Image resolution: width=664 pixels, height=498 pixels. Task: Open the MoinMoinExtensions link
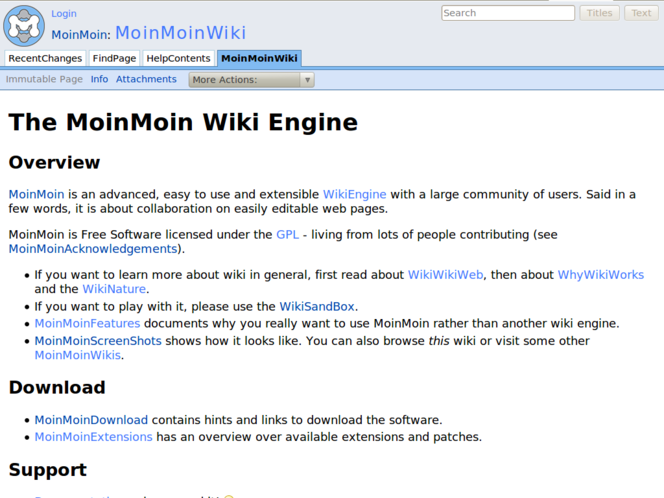[93, 436]
